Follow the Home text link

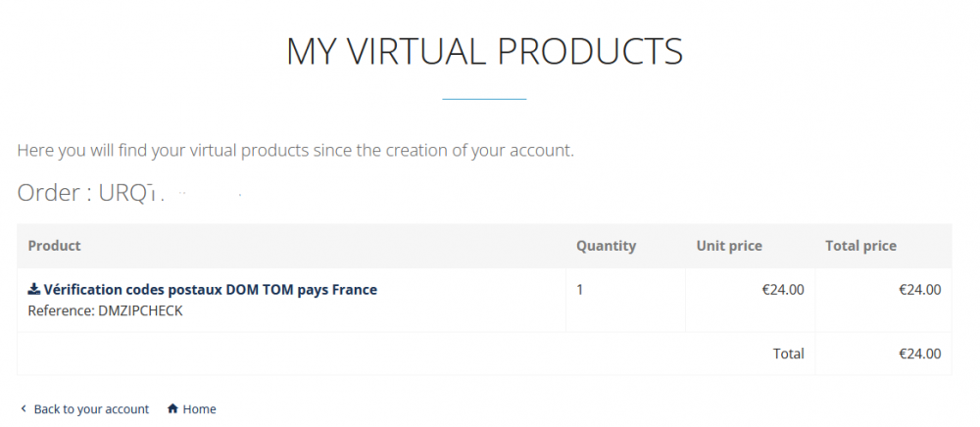pos(199,409)
